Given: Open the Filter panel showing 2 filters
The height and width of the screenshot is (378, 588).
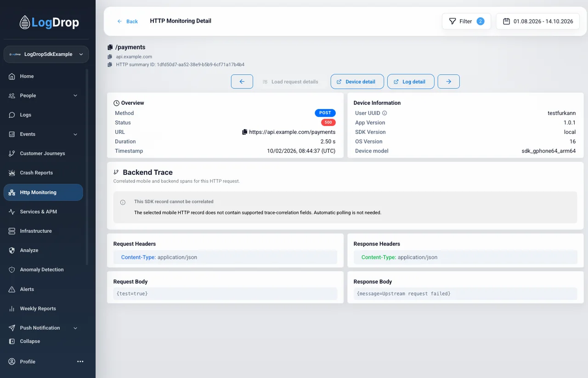Looking at the screenshot, I should [467, 21].
